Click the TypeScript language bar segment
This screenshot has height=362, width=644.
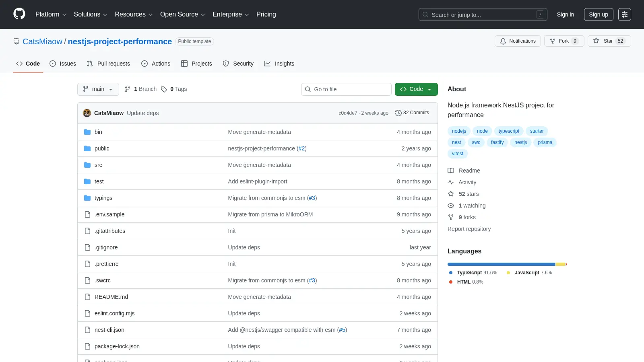click(501, 264)
